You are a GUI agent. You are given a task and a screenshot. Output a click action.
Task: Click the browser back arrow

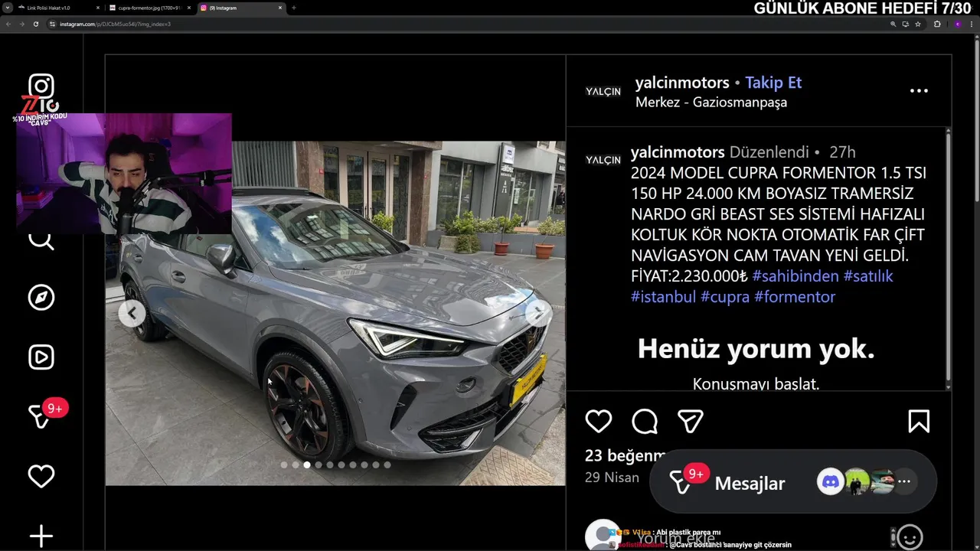8,24
